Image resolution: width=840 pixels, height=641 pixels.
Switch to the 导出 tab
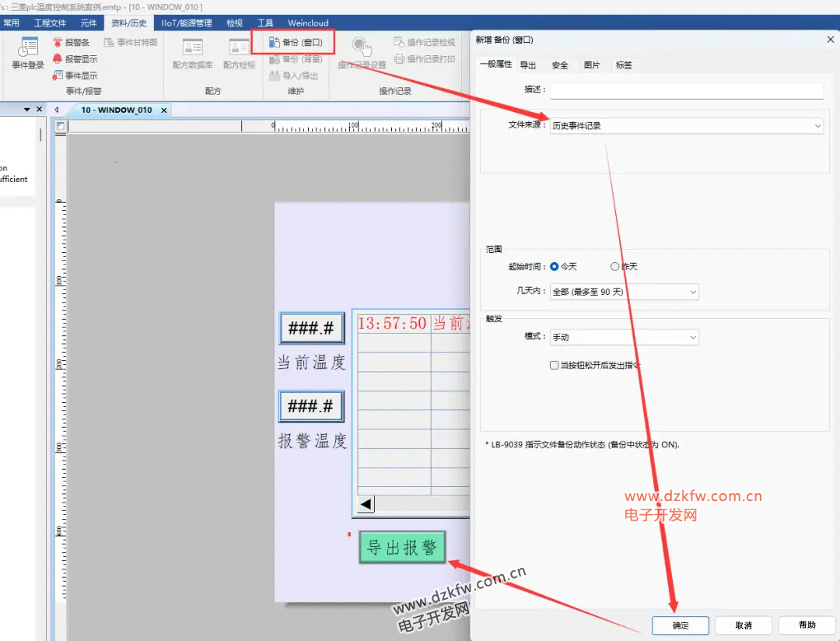pyautogui.click(x=528, y=65)
